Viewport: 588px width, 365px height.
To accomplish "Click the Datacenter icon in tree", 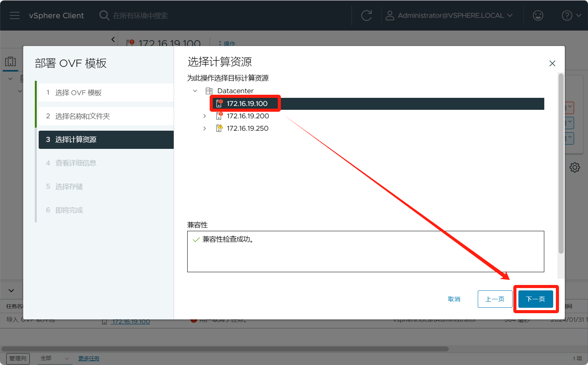I will (209, 91).
